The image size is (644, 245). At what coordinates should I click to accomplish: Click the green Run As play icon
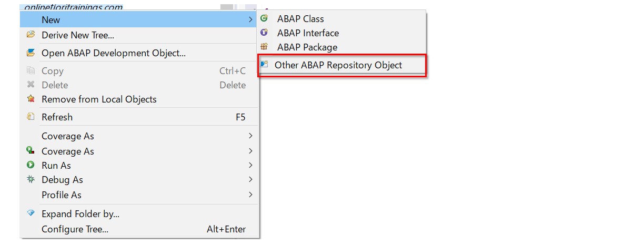point(31,165)
